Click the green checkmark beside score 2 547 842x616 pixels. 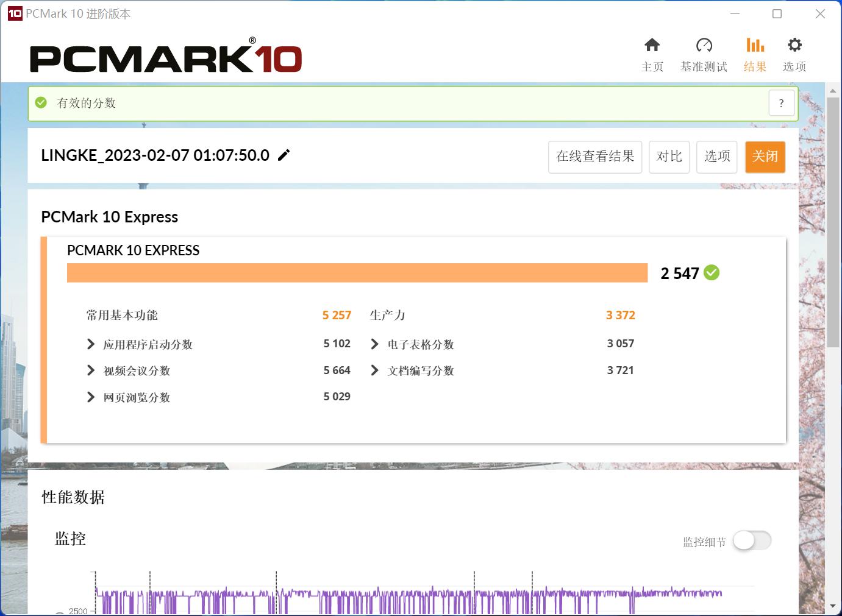[711, 273]
